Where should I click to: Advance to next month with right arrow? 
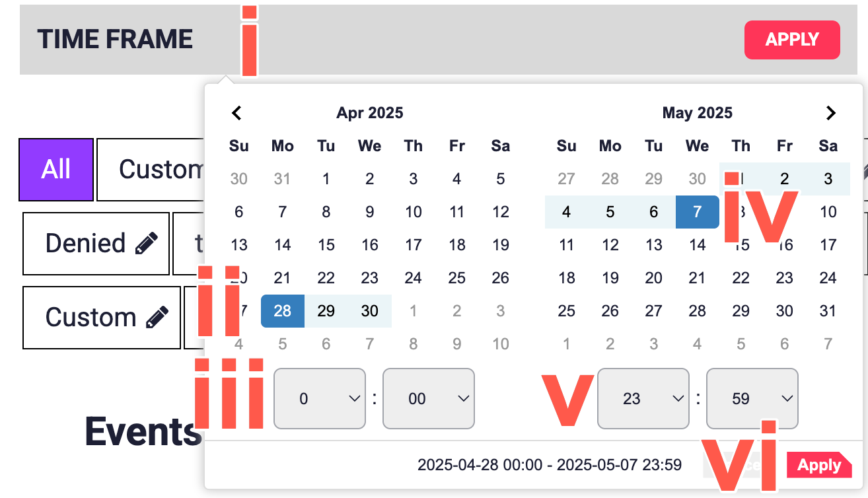[x=831, y=113]
